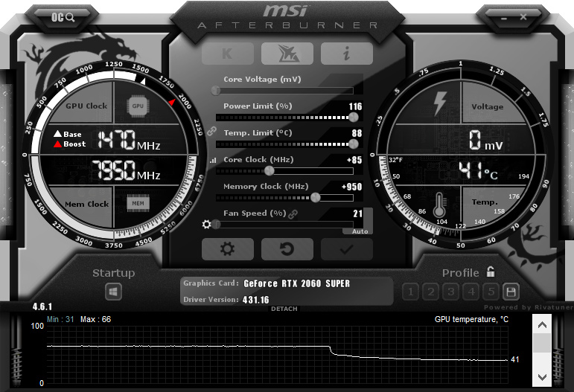The image size is (574, 392).
Task: Apply settings with the checkmark button
Action: click(x=347, y=249)
